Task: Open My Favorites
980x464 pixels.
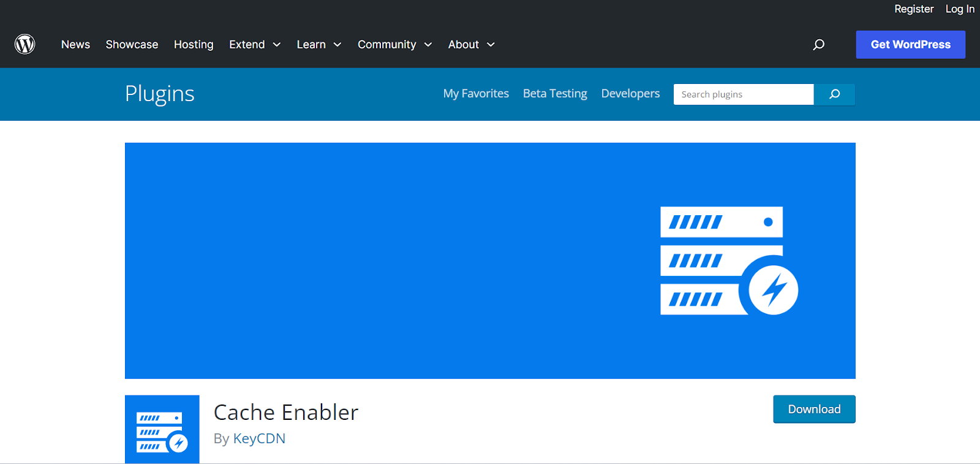Action: (476, 94)
